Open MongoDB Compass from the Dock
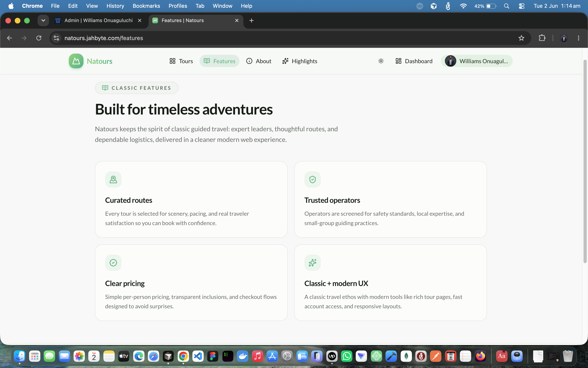This screenshot has height=368, width=588. click(406, 356)
